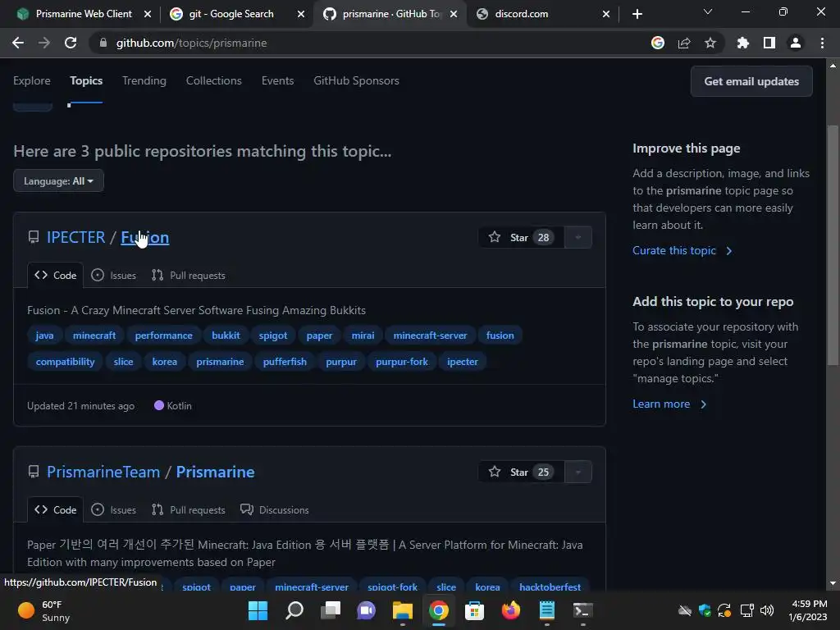Open the PrismarineTeam owner link

point(103,472)
